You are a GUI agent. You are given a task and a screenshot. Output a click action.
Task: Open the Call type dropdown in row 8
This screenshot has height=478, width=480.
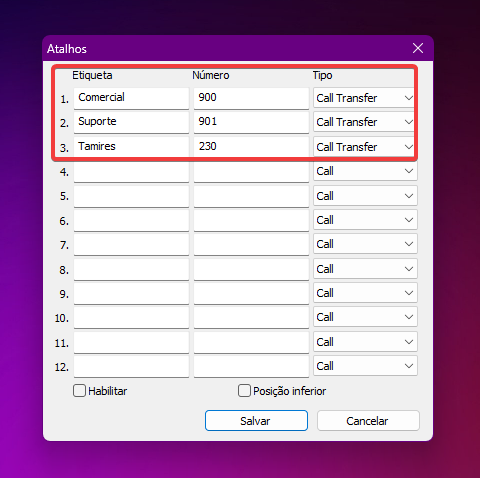365,269
